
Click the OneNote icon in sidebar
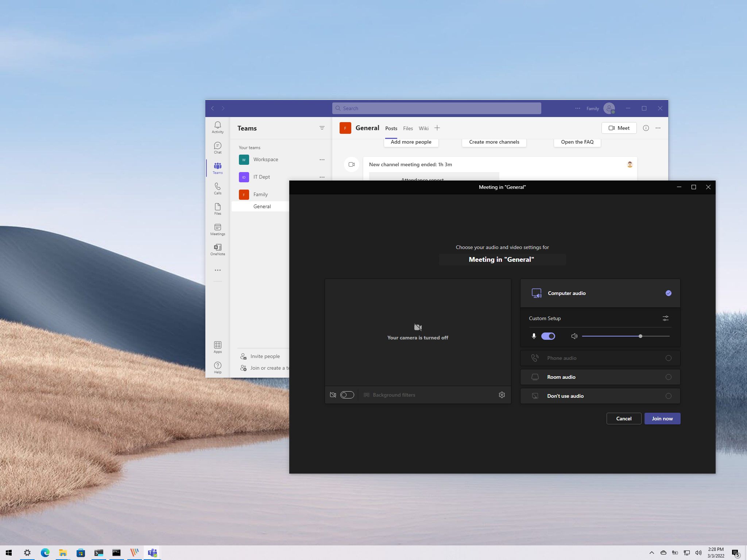click(x=218, y=249)
